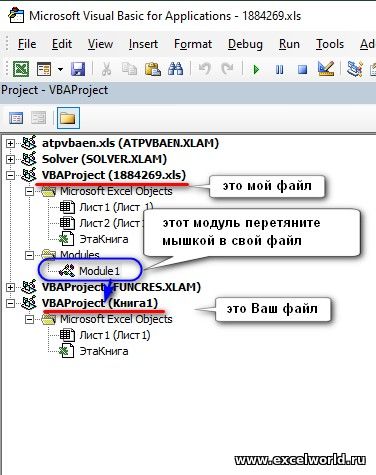Click the Find binoculars icon

175,69
